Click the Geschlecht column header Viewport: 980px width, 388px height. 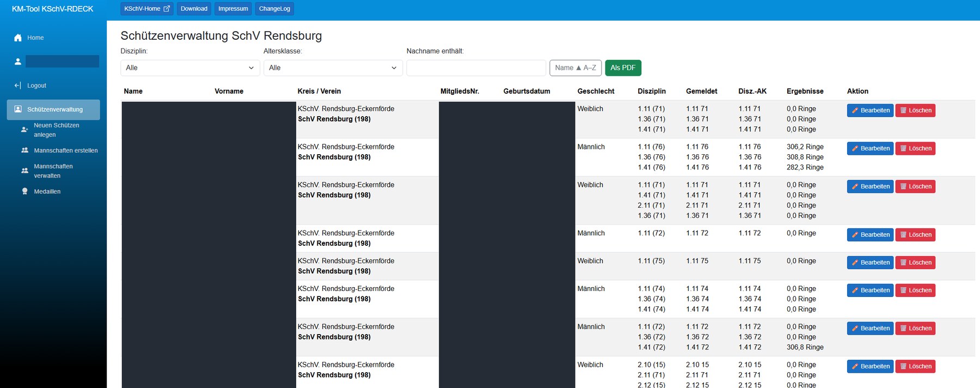(596, 91)
